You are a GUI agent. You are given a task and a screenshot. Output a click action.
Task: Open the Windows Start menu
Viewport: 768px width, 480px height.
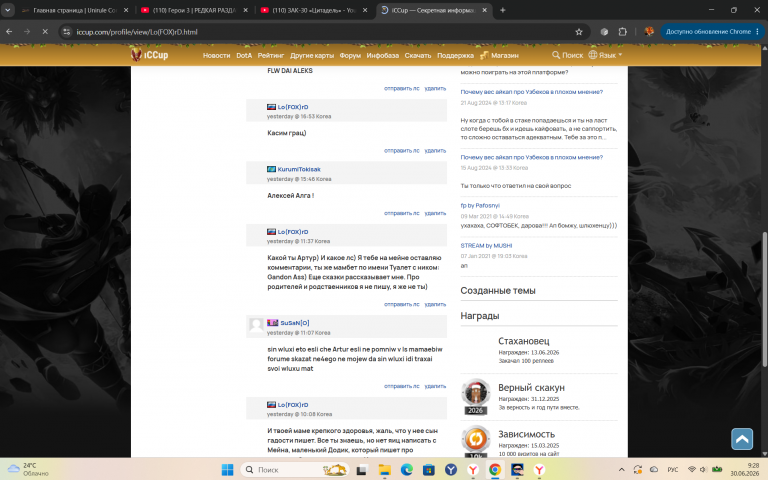pyautogui.click(x=227, y=470)
